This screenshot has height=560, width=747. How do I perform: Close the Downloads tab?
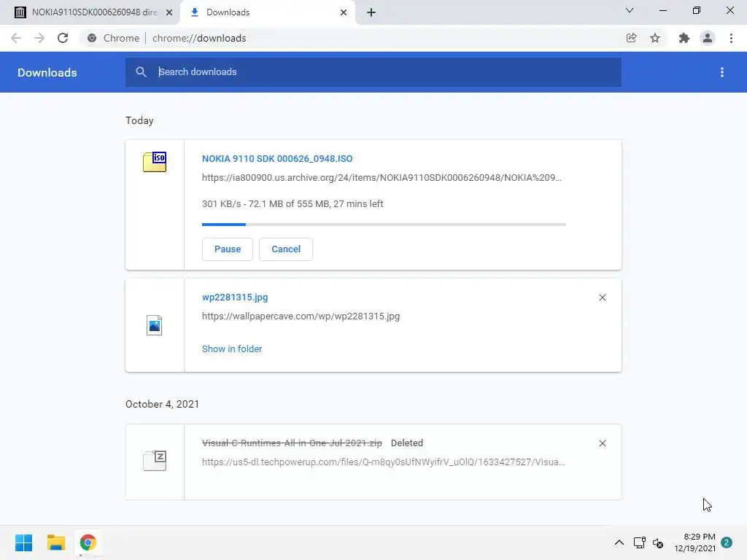coord(344,12)
